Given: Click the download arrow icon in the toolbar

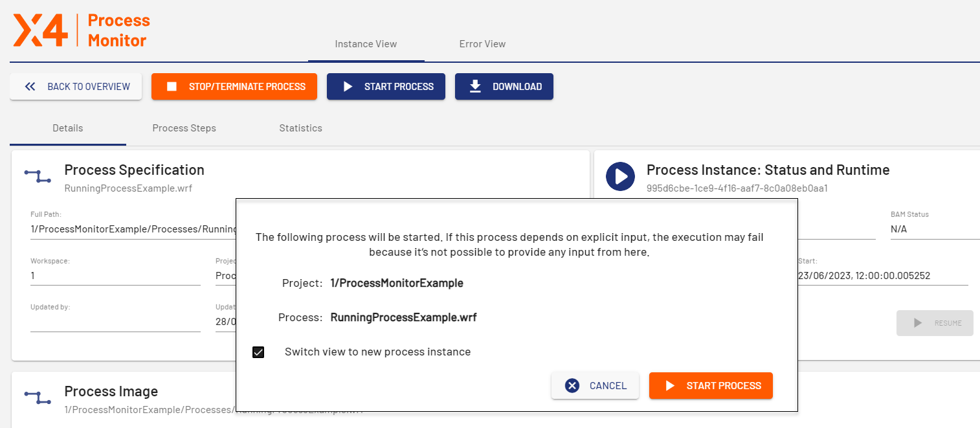Looking at the screenshot, I should pos(475,87).
